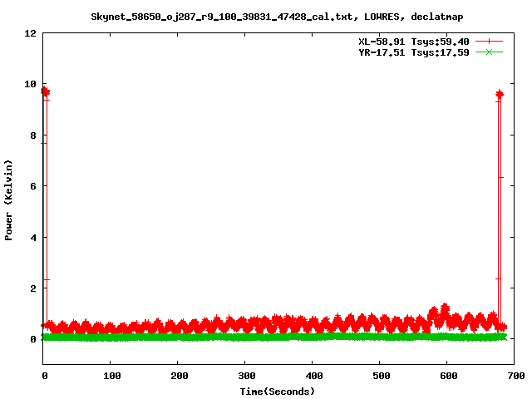Click the red XL legend line sample
Image resolution: width=532 pixels, height=399 pixels.
click(489, 42)
